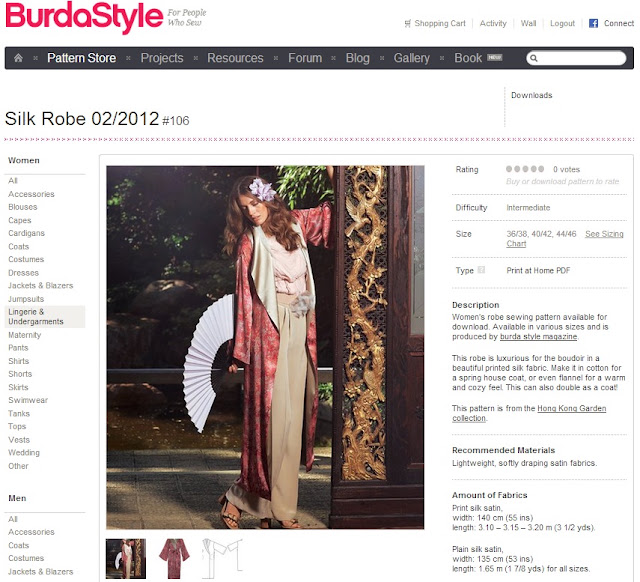Click Logout

[562, 23]
